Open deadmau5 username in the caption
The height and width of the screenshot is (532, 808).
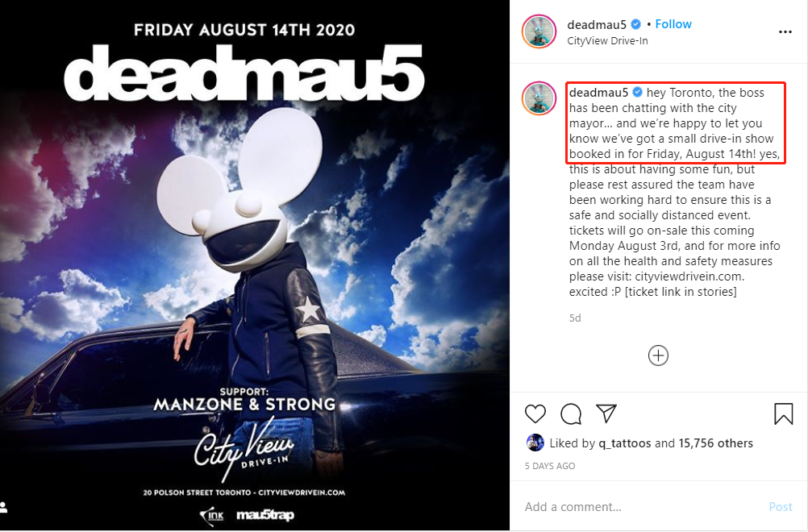(x=599, y=93)
